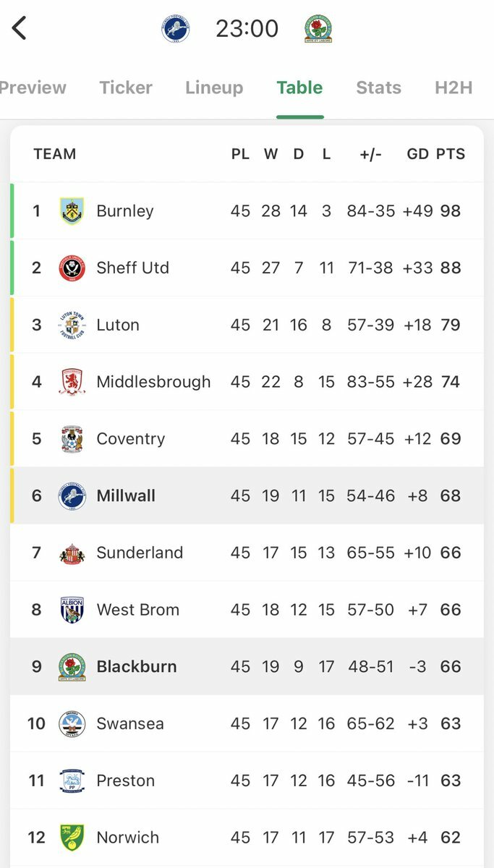
Task: Click the Luton Town club badge
Action: point(72,325)
